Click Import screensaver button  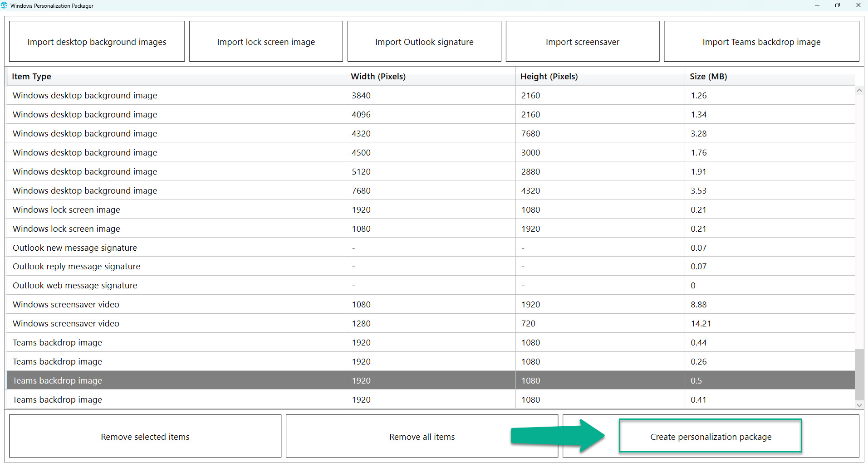click(x=583, y=42)
